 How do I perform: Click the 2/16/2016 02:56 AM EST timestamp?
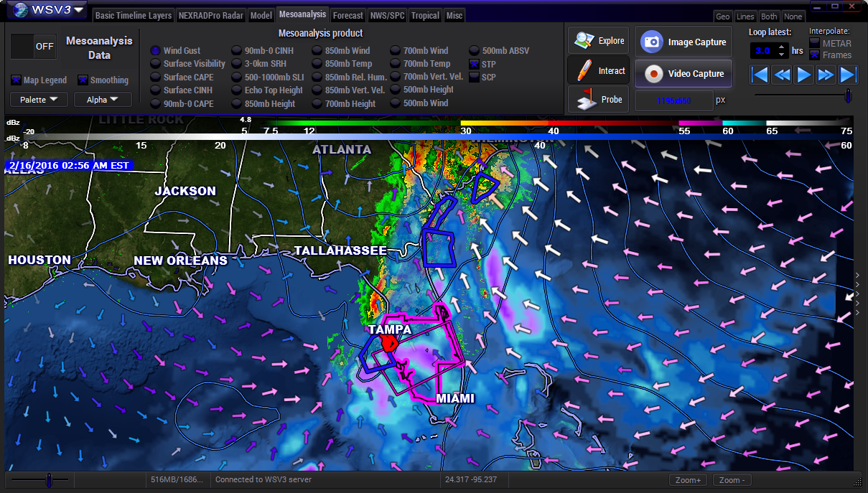coord(70,165)
